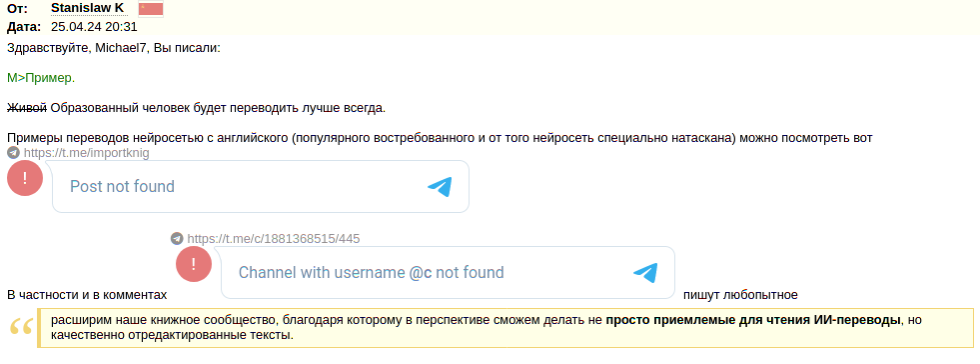Click red exclamation avatar beside Channel not found
Image resolution: width=980 pixels, height=364 pixels.
[x=194, y=264]
